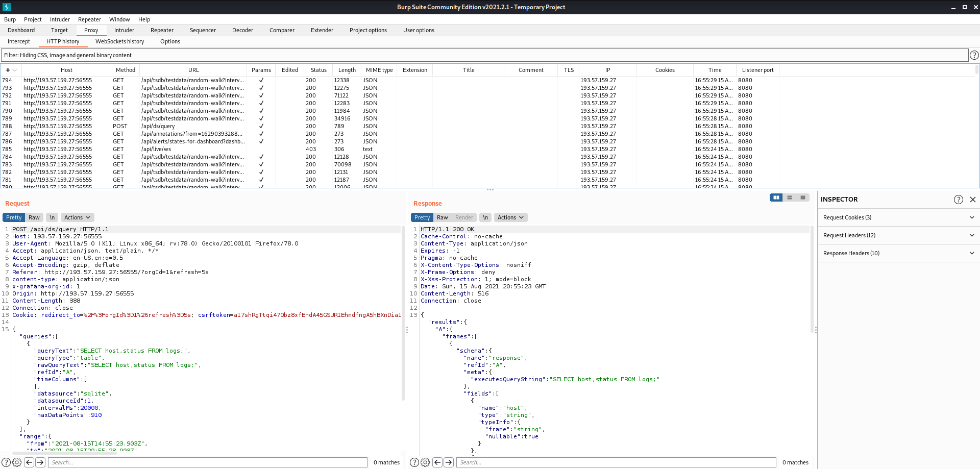Toggle Render view in Response pane
This screenshot has height=469, width=980.
pyautogui.click(x=464, y=217)
